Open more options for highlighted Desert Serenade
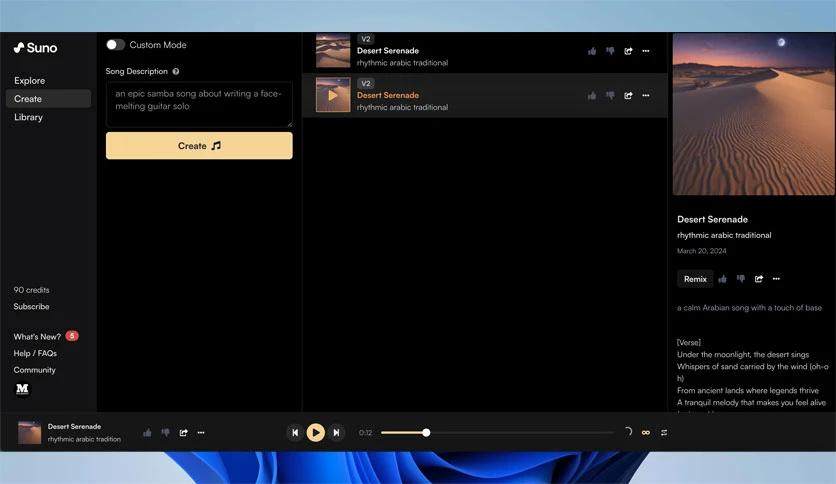 [646, 95]
